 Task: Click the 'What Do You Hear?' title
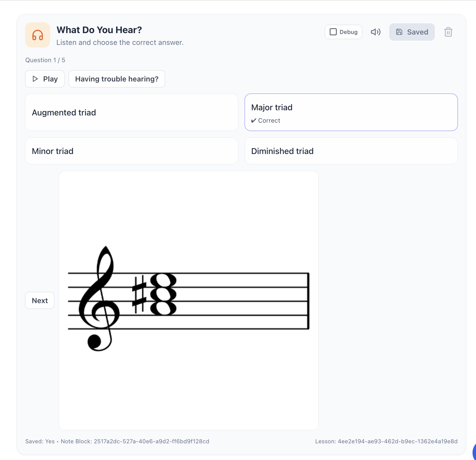[99, 29]
